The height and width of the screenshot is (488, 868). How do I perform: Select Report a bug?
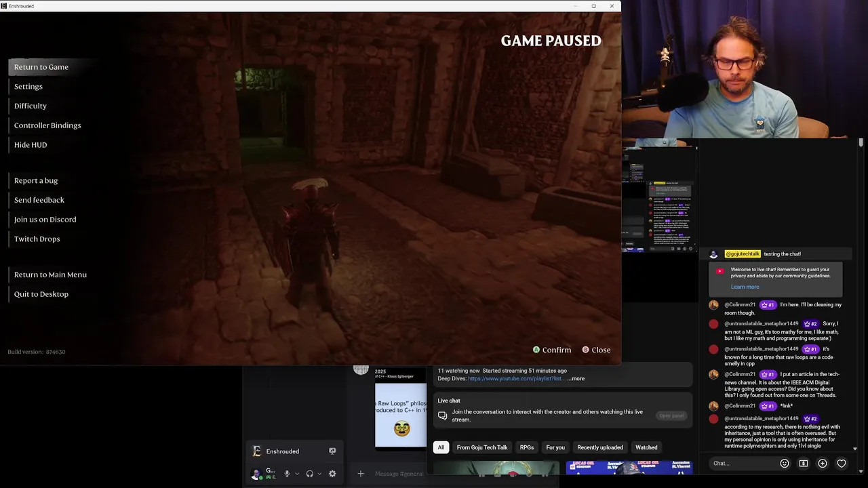(x=36, y=181)
